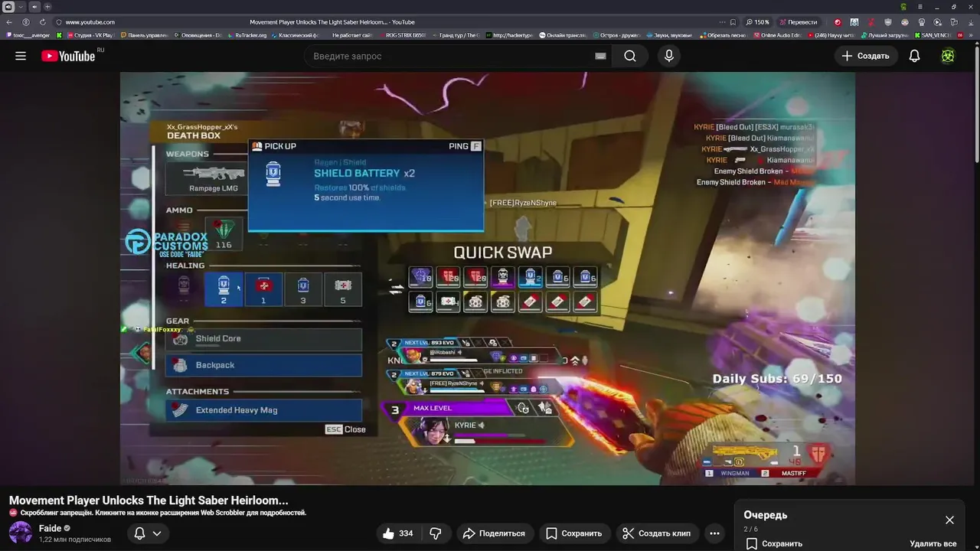
Task: Click Создать клип button
Action: [656, 533]
